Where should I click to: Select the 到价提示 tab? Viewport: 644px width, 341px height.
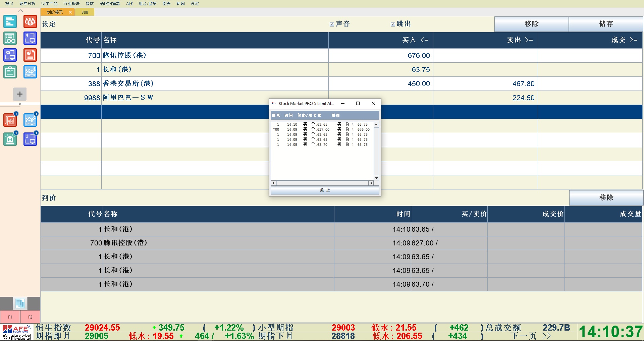55,12
